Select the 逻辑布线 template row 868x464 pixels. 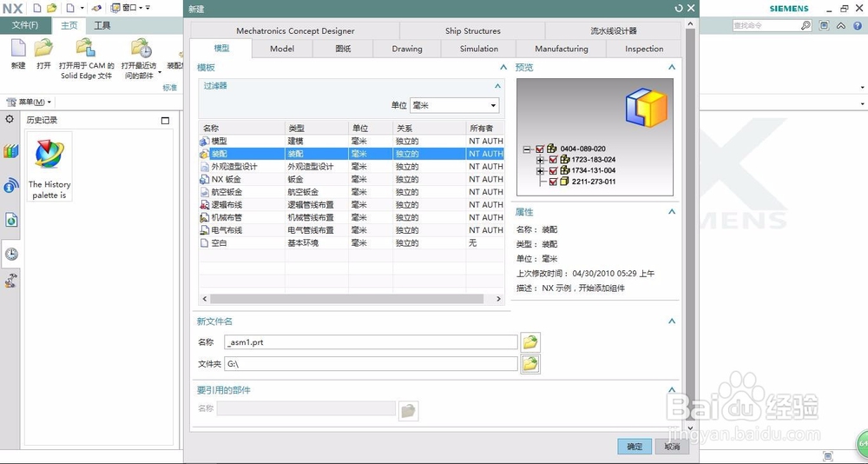[351, 204]
